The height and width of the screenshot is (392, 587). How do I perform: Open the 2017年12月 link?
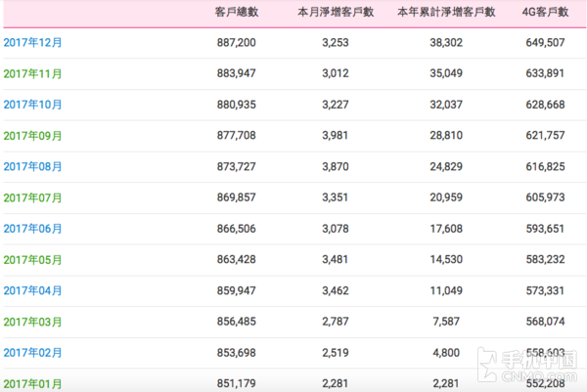click(x=33, y=43)
